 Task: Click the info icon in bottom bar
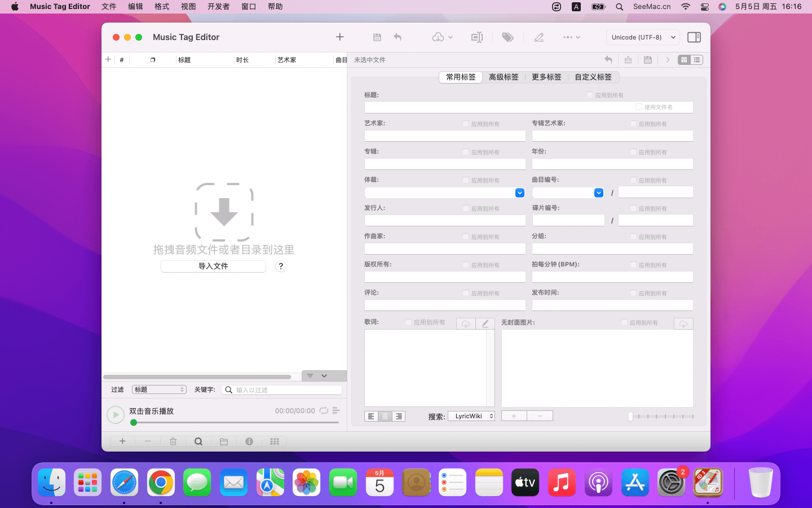tap(249, 441)
